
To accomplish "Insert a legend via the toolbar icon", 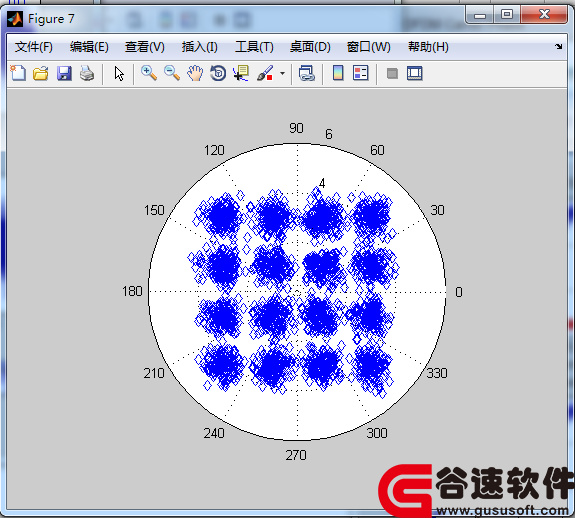I will (x=360, y=73).
